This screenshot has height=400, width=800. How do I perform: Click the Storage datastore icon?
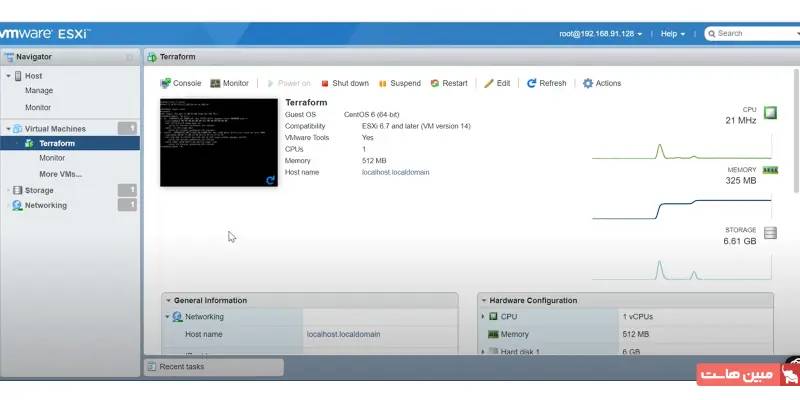17,190
